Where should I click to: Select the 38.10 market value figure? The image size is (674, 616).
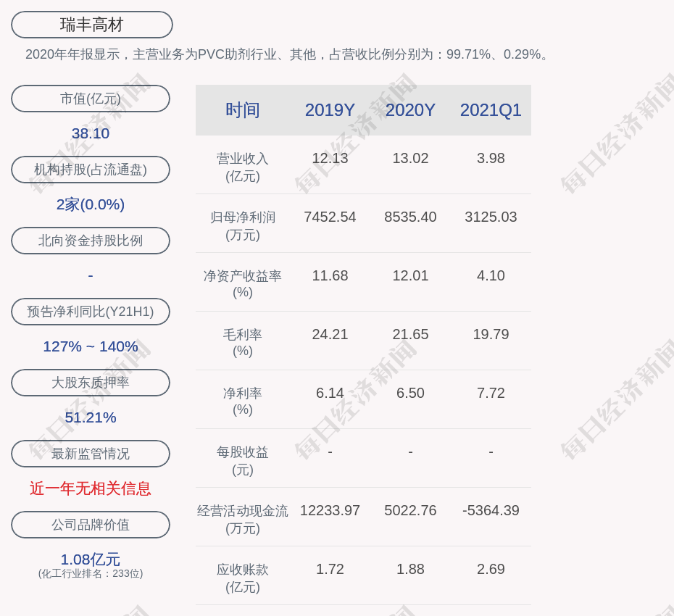point(91,133)
